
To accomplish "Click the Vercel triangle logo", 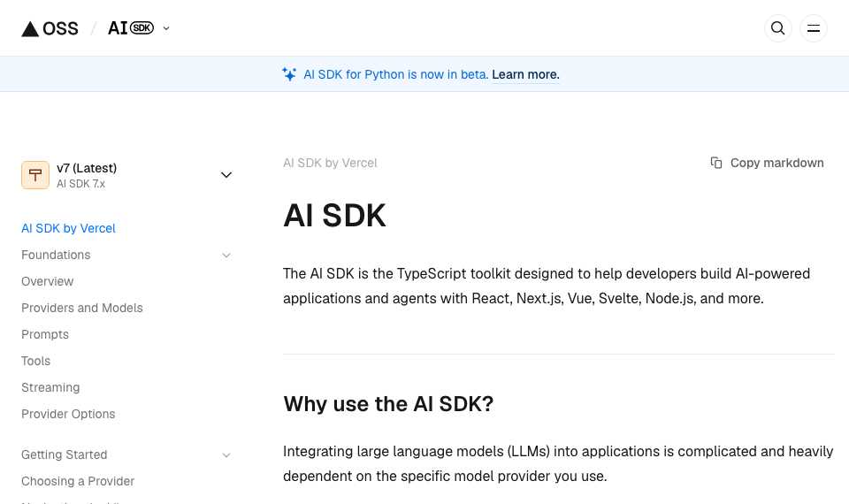I will click(30, 28).
